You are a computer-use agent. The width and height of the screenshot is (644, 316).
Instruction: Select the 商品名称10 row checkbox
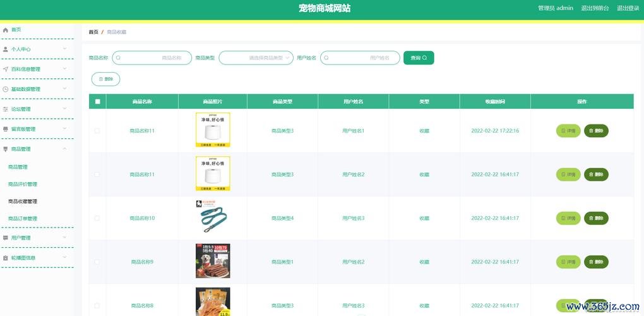click(97, 218)
